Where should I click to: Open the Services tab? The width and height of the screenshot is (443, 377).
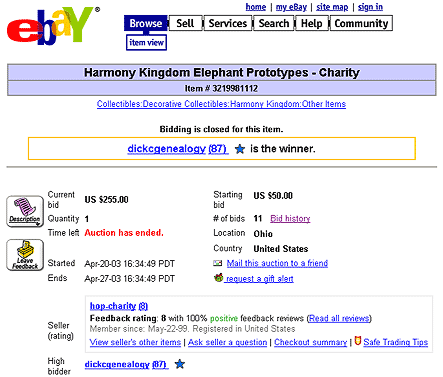point(228,23)
